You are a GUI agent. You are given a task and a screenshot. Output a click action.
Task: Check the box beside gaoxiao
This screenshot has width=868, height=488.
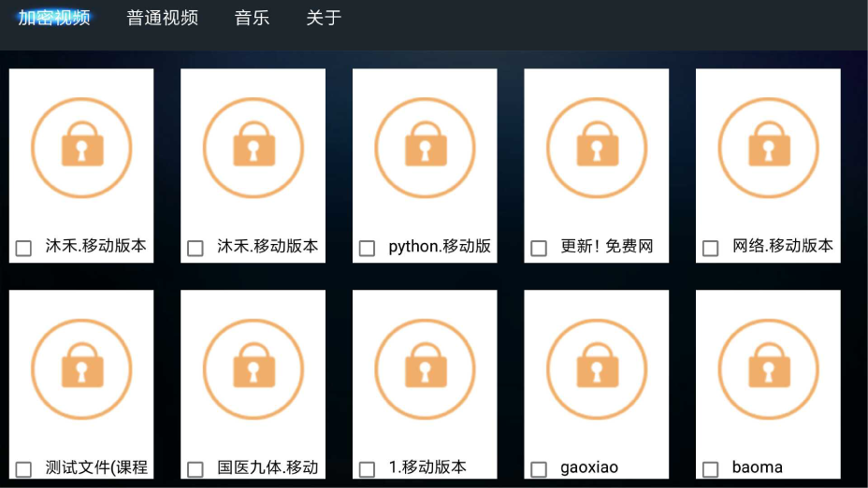coord(539,469)
